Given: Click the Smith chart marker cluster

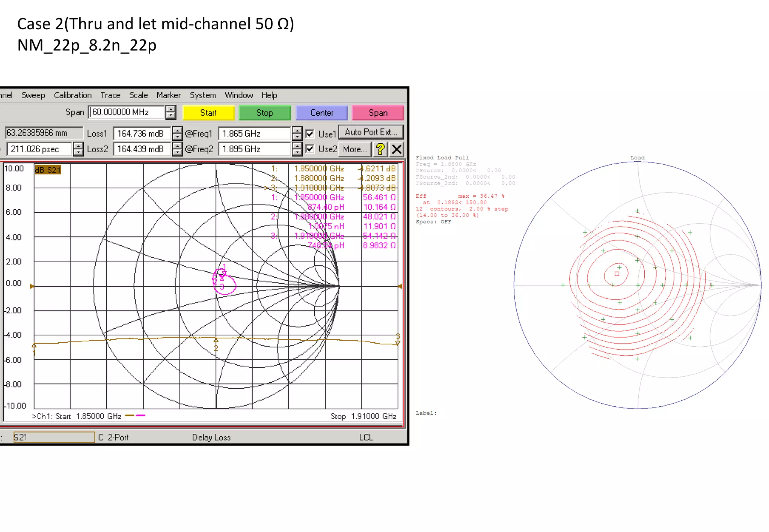Looking at the screenshot, I should 224,280.
